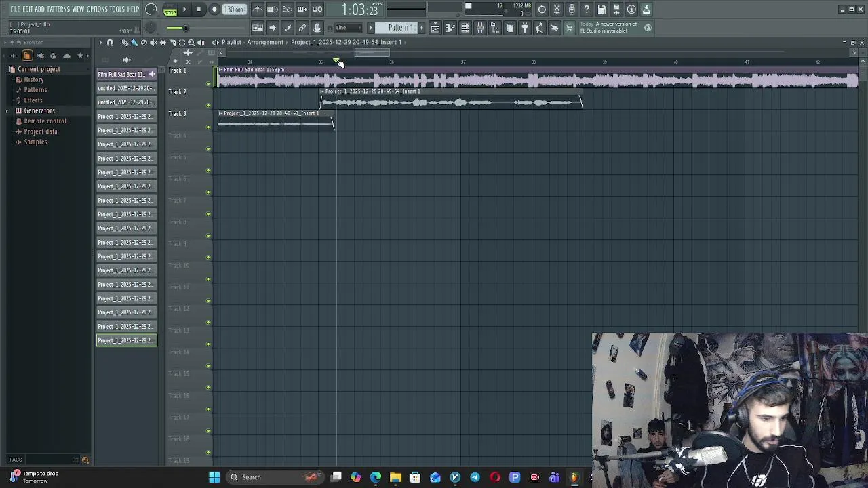Click the render audio export icon

click(x=616, y=9)
